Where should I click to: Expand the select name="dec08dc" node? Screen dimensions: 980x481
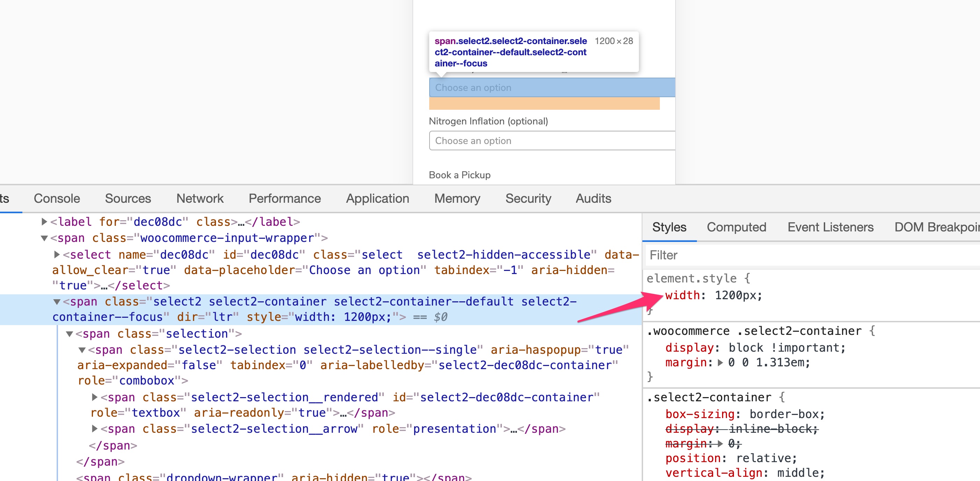(x=57, y=254)
